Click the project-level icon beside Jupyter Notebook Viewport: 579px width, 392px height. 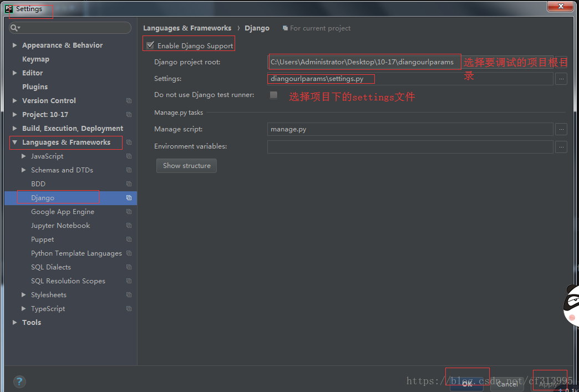129,226
